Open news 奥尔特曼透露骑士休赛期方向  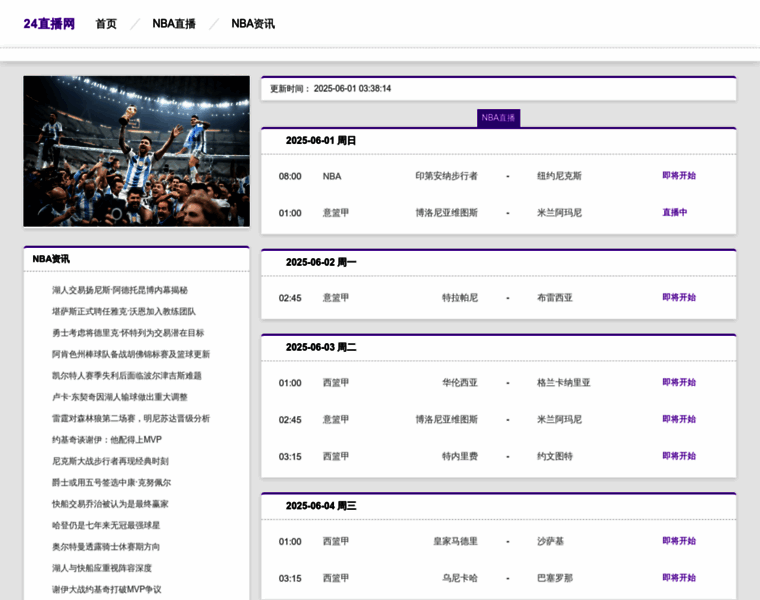click(x=106, y=547)
